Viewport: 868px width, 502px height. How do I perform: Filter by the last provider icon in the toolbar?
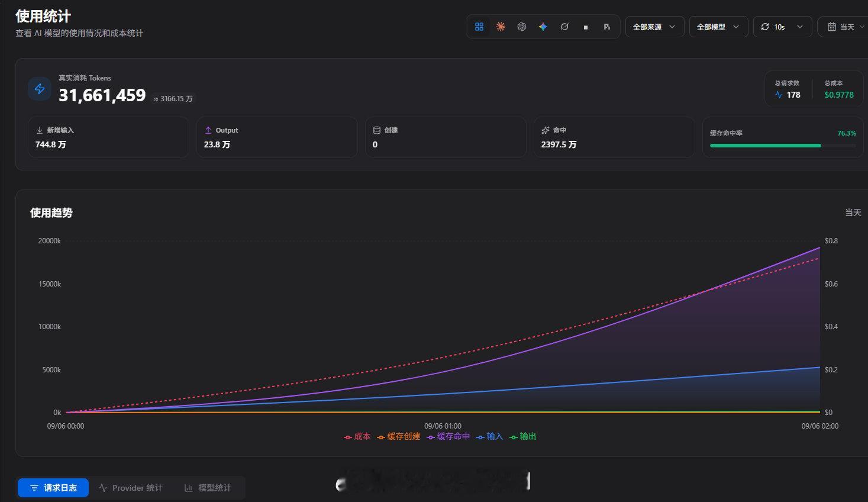coord(607,27)
